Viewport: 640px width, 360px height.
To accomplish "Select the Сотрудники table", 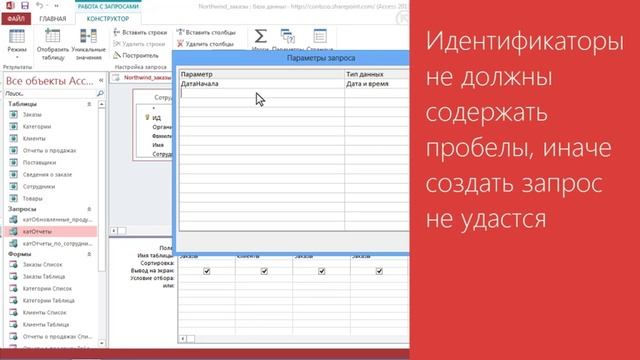I will 51,187.
